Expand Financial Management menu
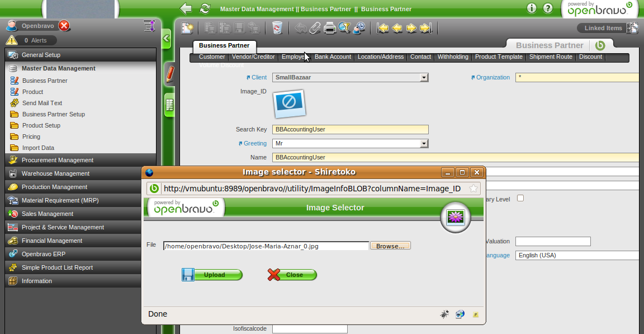This screenshot has width=644, height=334. coord(74,241)
